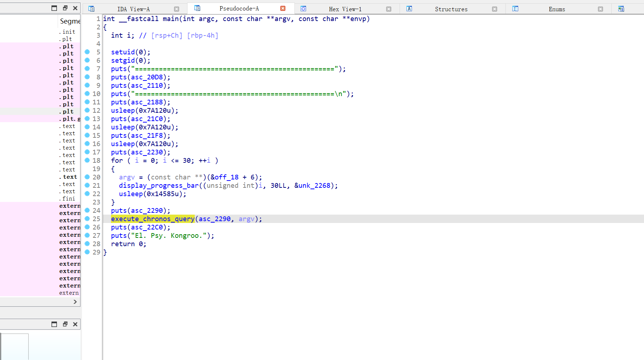Select the Hex View-1 tab

(345, 9)
